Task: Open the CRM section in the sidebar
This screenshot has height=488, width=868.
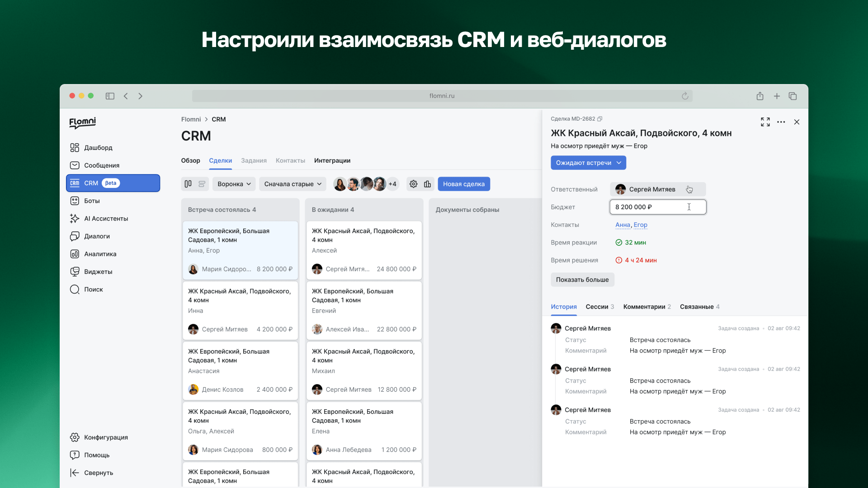Action: (90, 183)
